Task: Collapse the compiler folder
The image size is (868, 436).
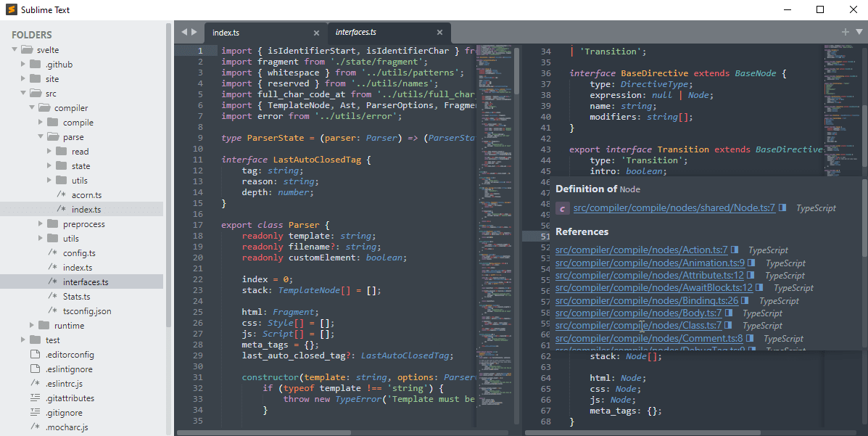Action: [32, 107]
